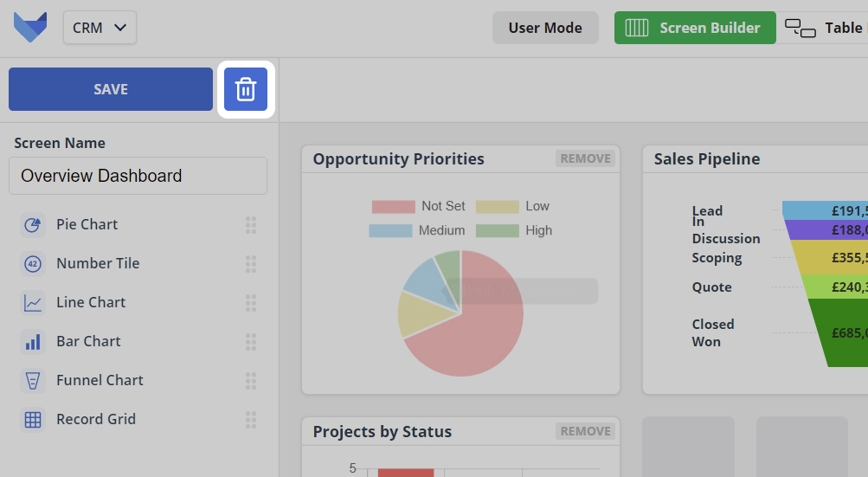Image resolution: width=868 pixels, height=477 pixels.
Task: Select the Pie Chart widget icon
Action: click(x=33, y=225)
